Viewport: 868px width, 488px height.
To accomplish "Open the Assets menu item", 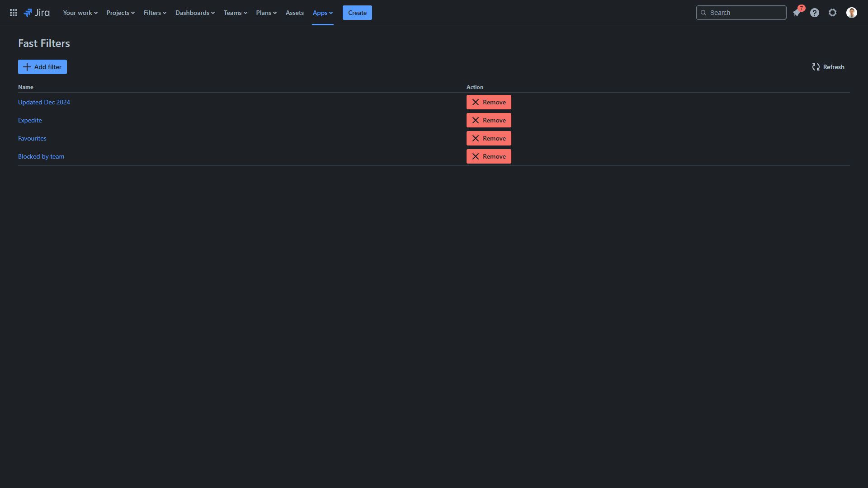I will (294, 13).
